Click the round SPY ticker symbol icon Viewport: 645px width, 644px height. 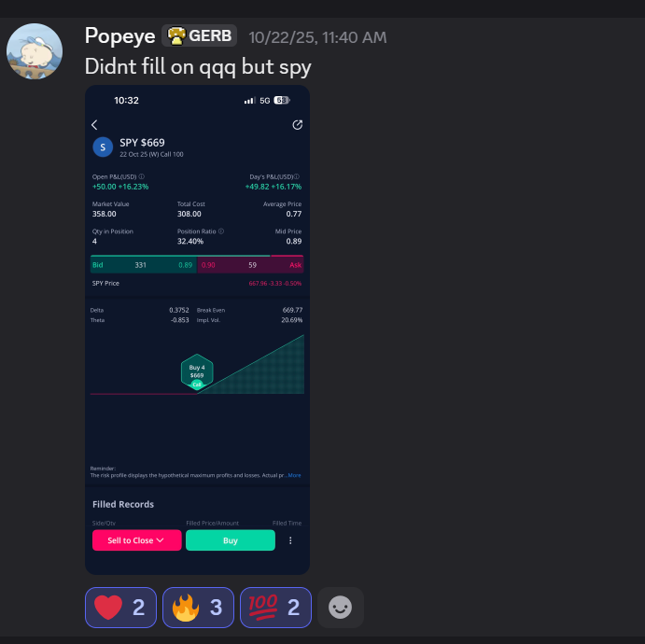[x=103, y=147]
